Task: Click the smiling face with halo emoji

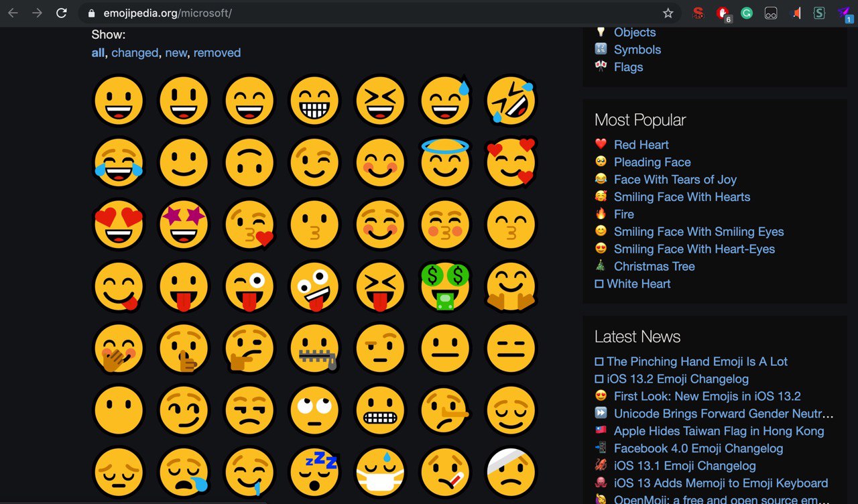Action: (446, 163)
